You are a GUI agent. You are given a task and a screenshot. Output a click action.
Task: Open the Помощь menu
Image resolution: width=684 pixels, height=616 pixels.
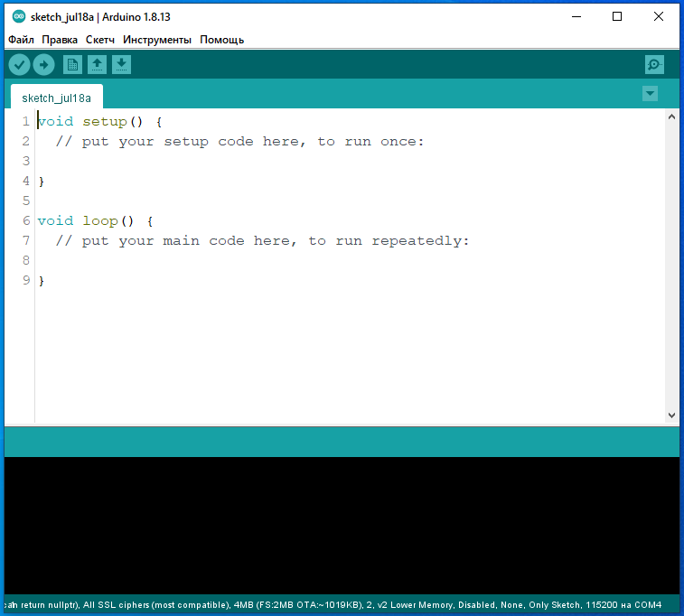[x=221, y=40]
